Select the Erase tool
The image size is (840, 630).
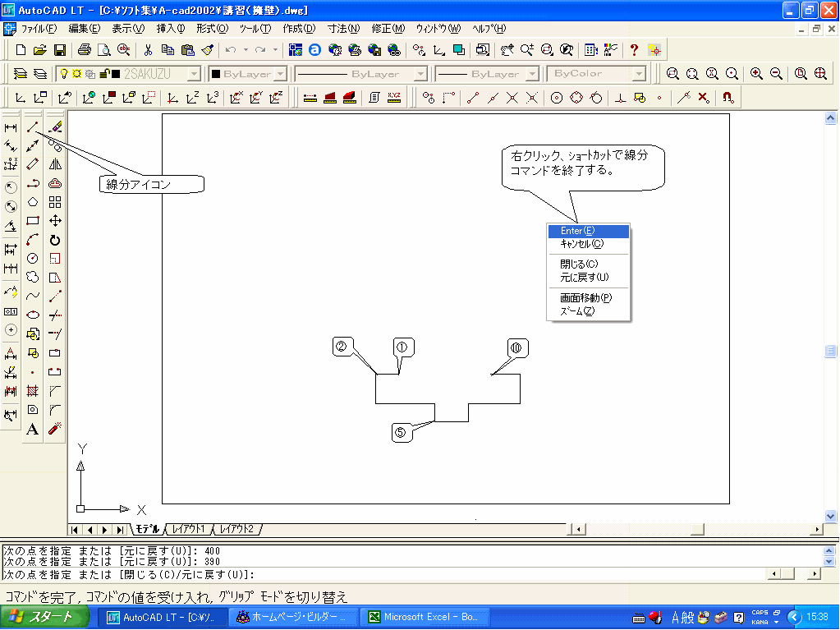tap(55, 127)
